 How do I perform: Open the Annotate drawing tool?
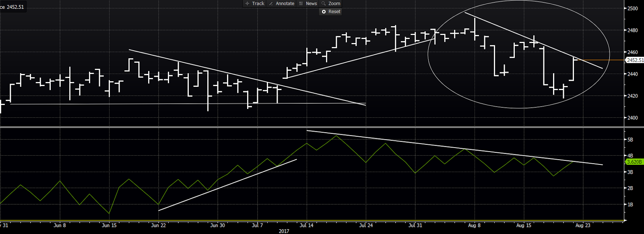click(282, 4)
